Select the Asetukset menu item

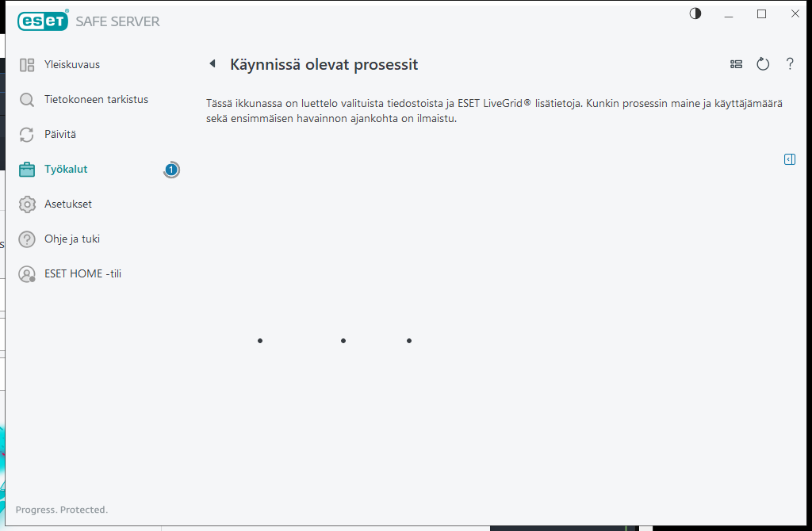click(x=68, y=204)
